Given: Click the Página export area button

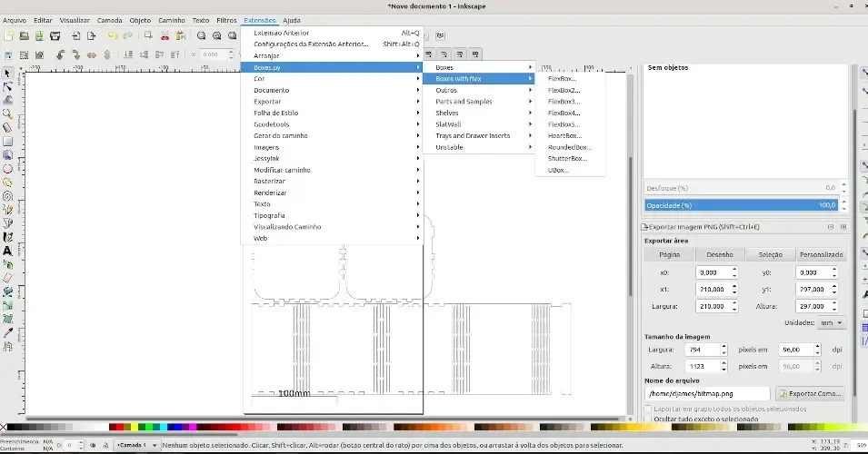Looking at the screenshot, I should (669, 255).
